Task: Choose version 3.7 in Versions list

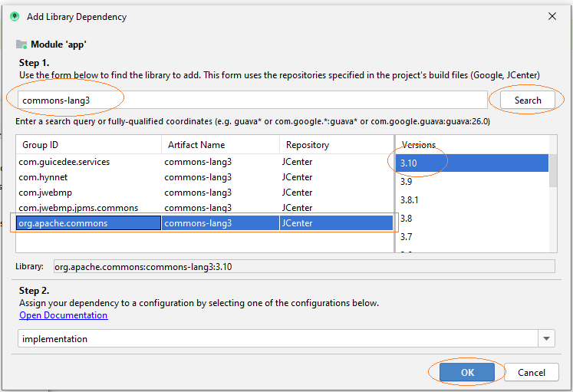Action: 473,237
